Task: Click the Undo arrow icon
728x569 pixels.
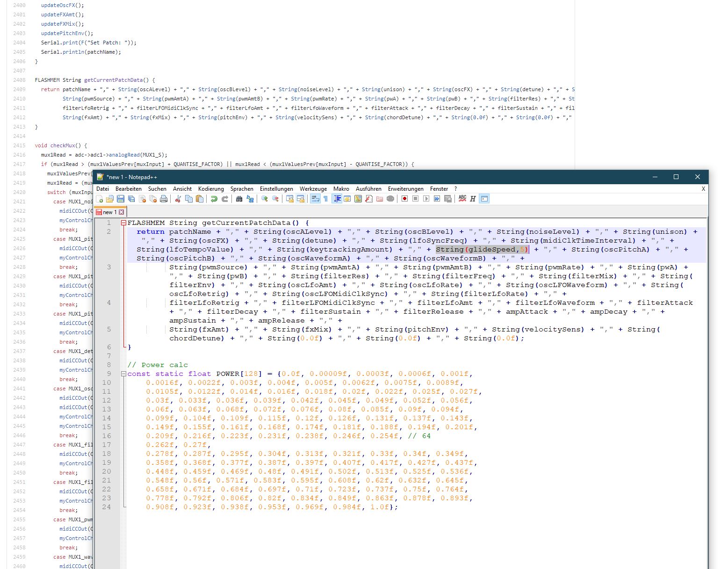Action: coord(214,199)
